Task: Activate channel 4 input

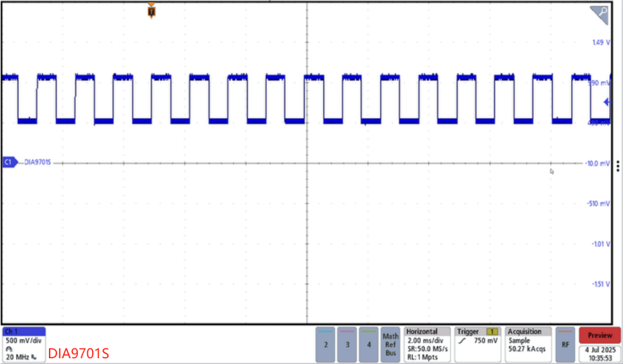Action: (369, 344)
